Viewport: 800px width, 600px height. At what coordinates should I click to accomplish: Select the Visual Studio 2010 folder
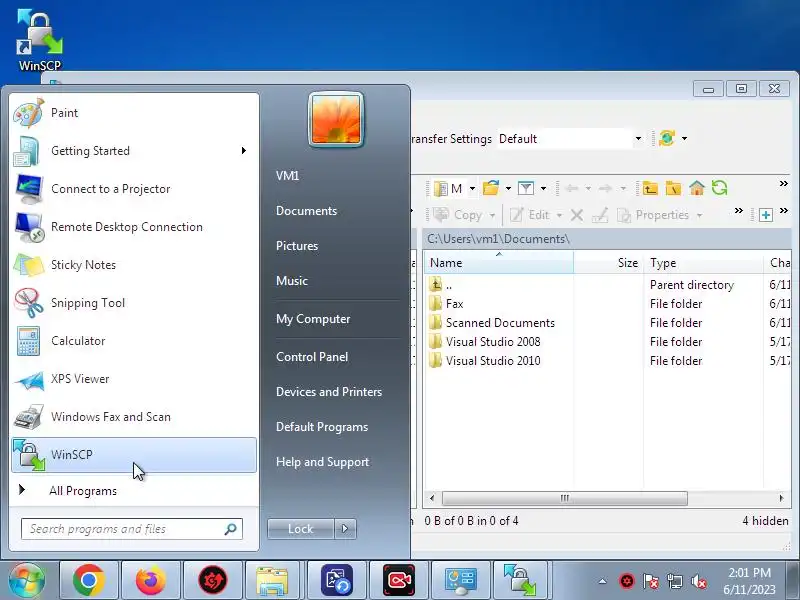(x=607, y=361)
